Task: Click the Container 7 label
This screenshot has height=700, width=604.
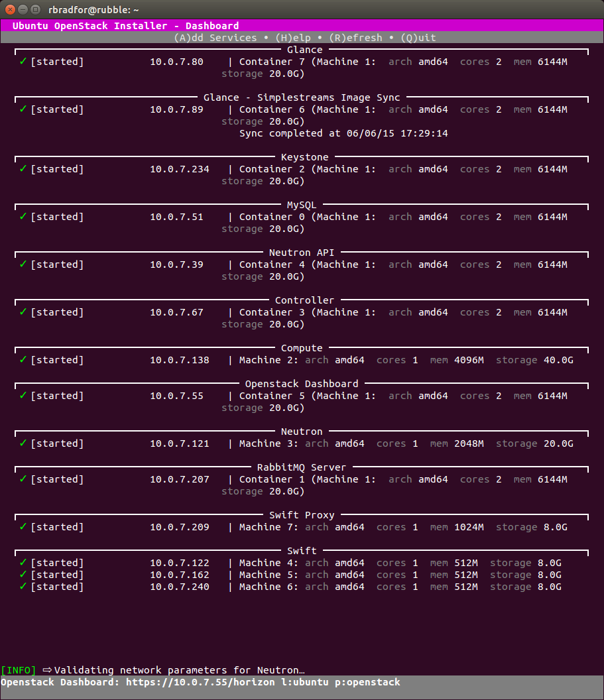Action: [272, 62]
